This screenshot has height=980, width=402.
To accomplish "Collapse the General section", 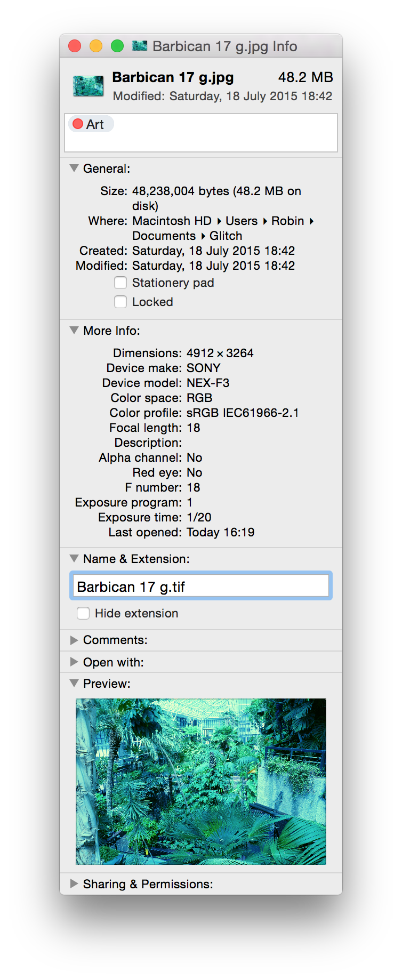I will pos(74,168).
